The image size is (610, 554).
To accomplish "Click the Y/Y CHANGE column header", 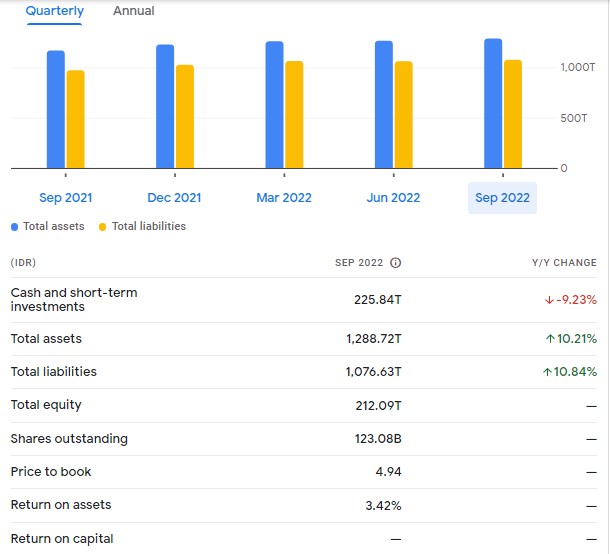I will [564, 263].
